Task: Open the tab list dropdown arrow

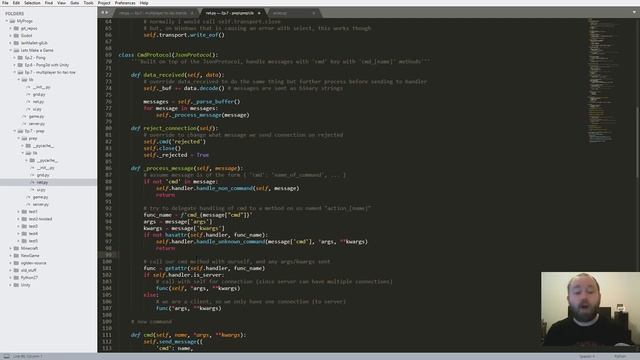Action: pyautogui.click(x=634, y=12)
